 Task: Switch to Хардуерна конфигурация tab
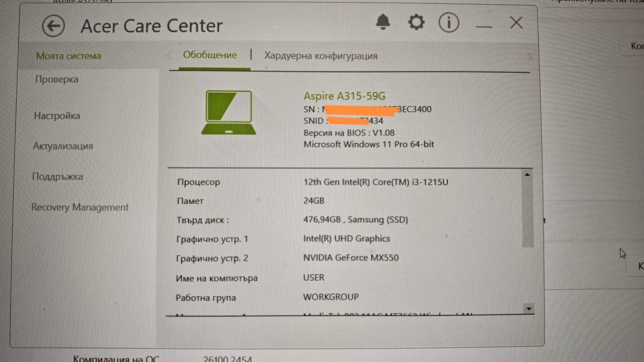tap(321, 56)
